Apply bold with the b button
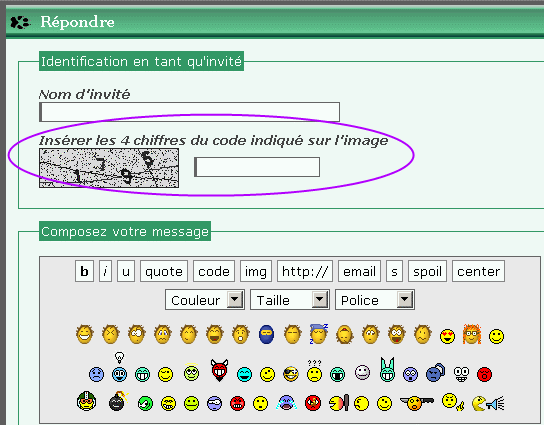Viewport: 544px width, 425px height. click(84, 271)
